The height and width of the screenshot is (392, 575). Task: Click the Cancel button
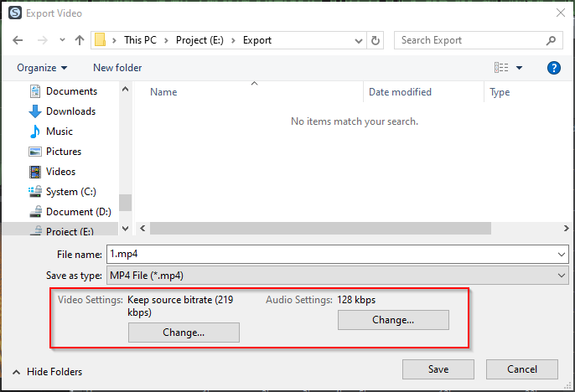coord(522,369)
